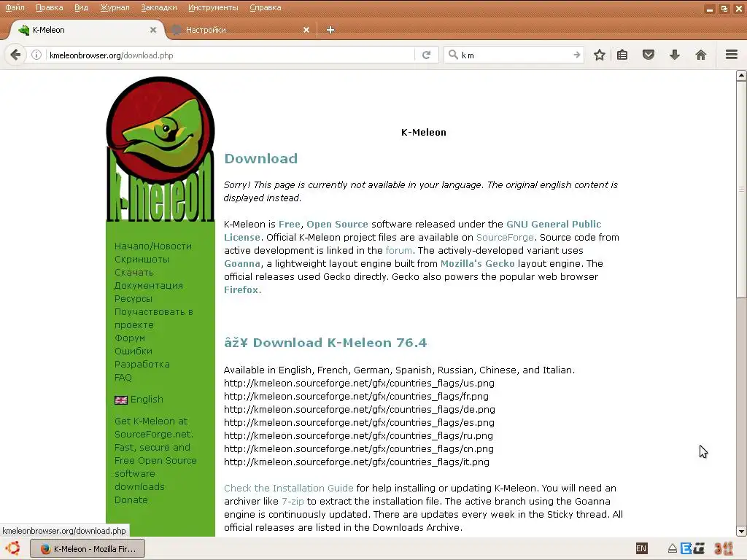Reload the page with the refresh icon

426,55
